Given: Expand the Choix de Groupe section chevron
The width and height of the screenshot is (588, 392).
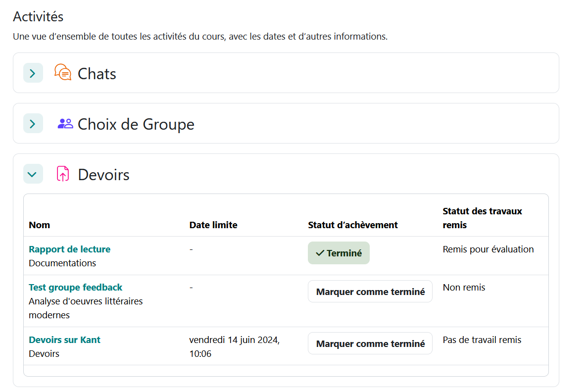Looking at the screenshot, I should pyautogui.click(x=33, y=124).
